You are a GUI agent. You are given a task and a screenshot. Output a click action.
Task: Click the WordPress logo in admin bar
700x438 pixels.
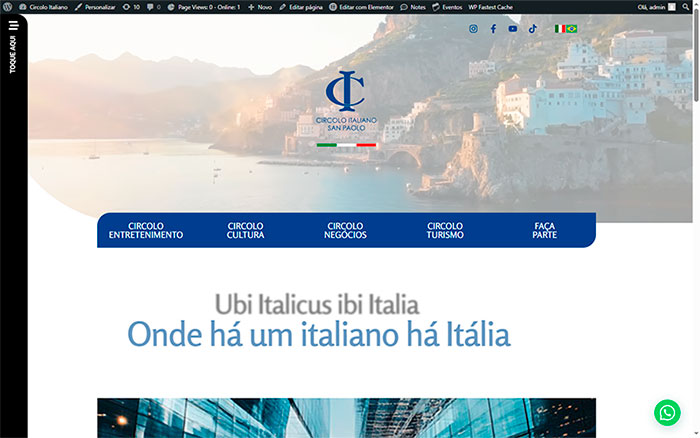click(8, 6)
